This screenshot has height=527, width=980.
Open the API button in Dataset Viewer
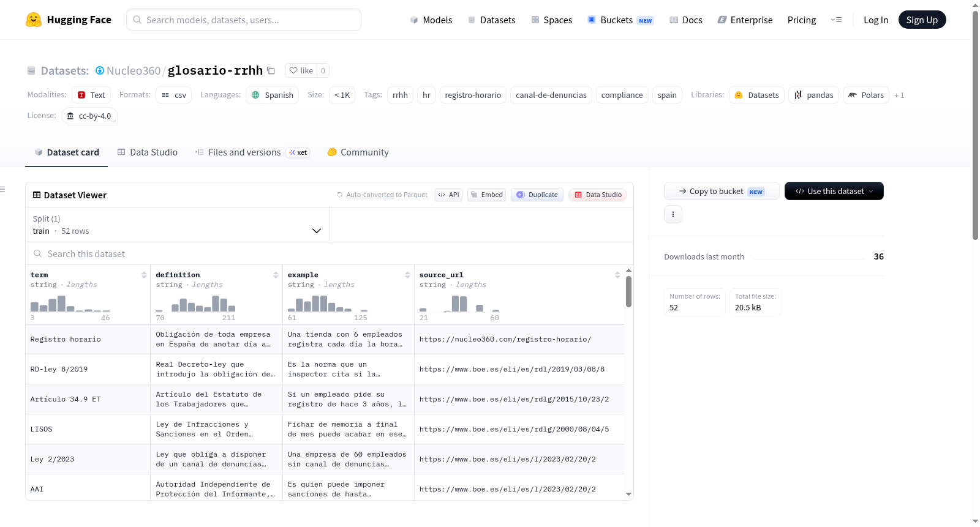(x=448, y=195)
